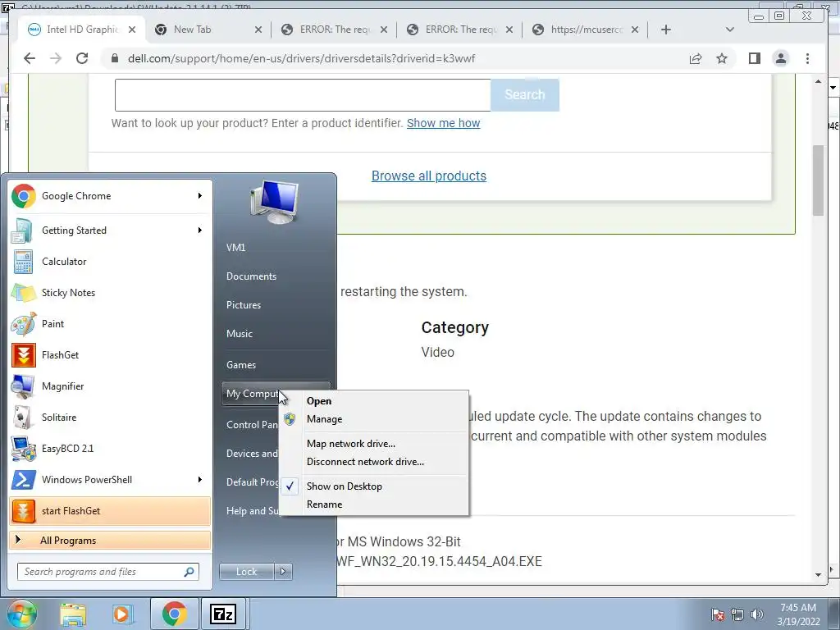
Task: Choose Open in the context menu
Action: (374, 401)
